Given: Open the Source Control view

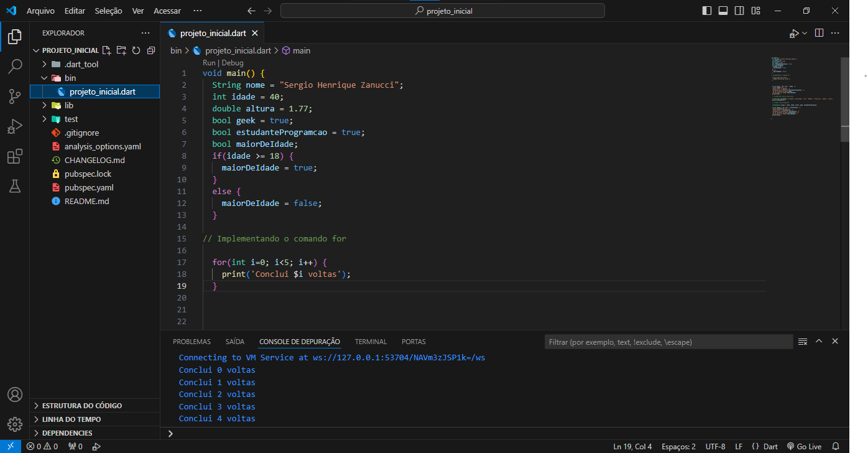Looking at the screenshot, I should (15, 96).
